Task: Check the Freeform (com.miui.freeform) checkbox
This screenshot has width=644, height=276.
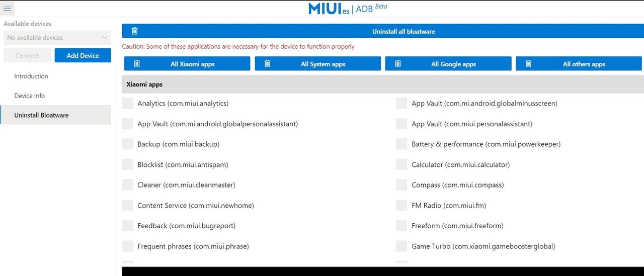Action: pos(401,226)
